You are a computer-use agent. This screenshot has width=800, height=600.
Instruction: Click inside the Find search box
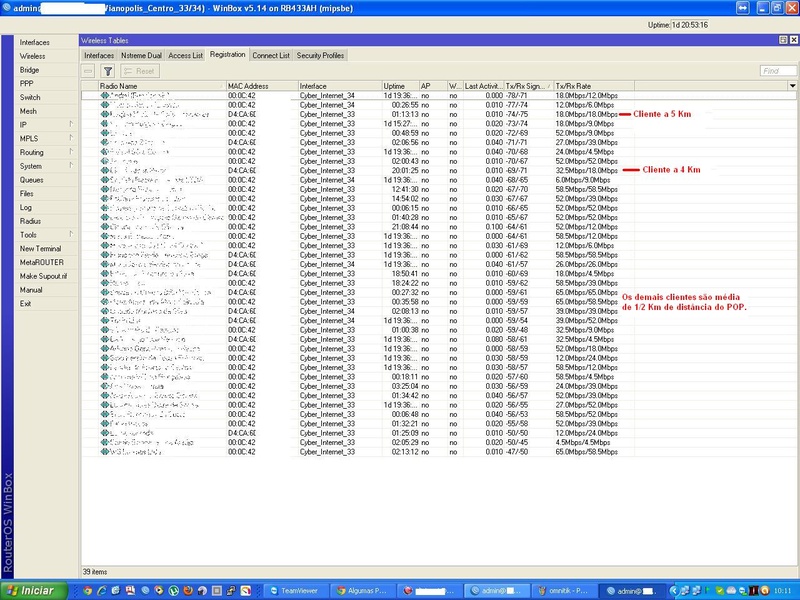778,71
